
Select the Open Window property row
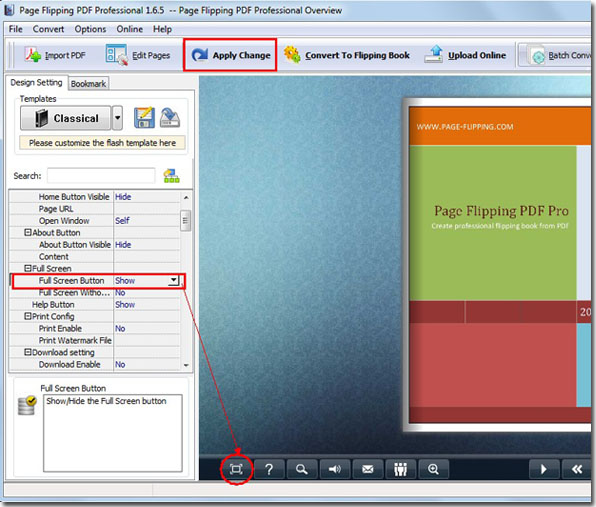click(95, 221)
